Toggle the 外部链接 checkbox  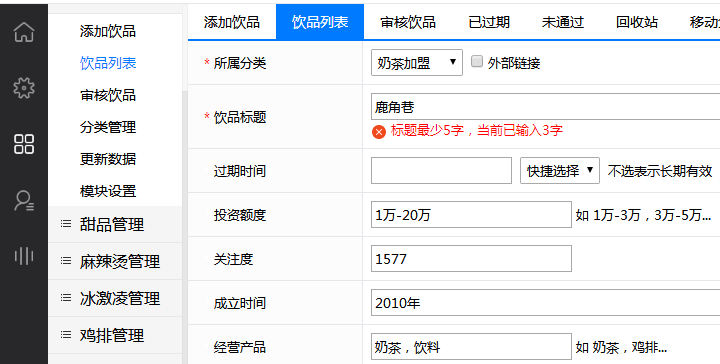[x=477, y=62]
